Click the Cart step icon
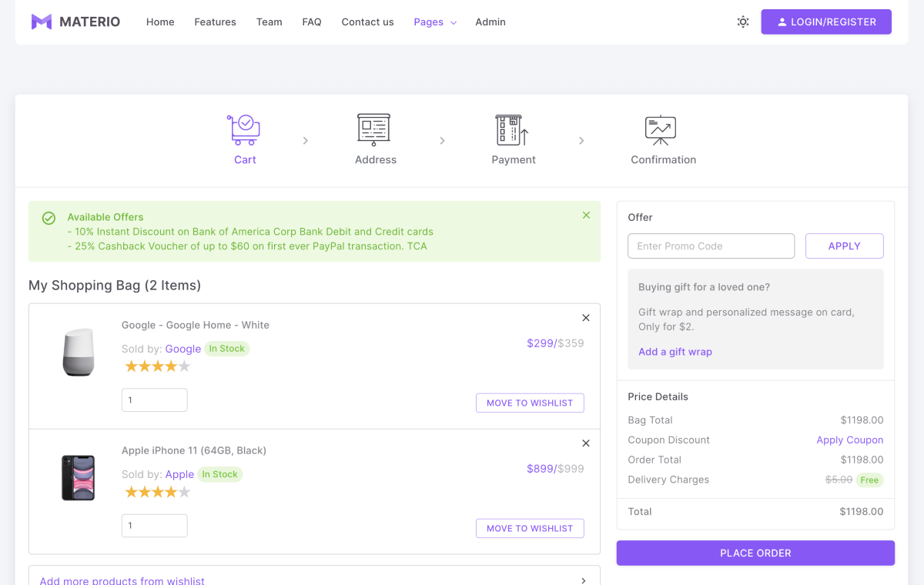This screenshot has height=585, width=924. point(245,129)
